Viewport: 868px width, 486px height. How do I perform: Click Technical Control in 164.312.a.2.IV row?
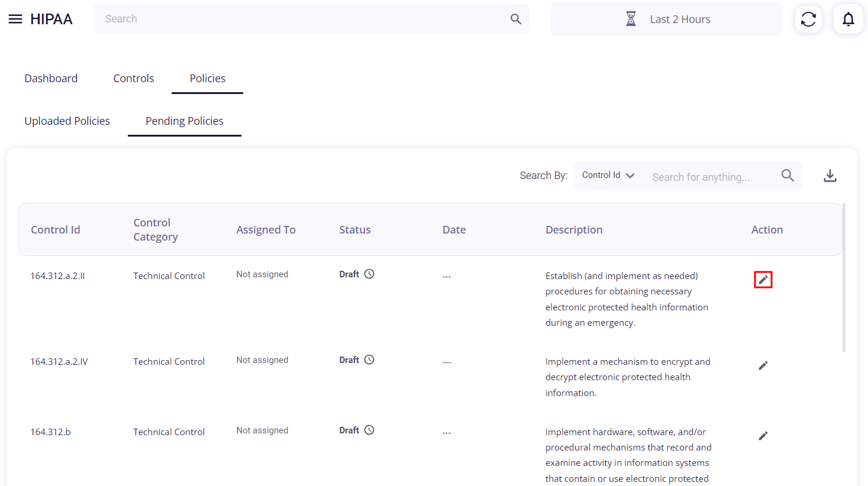point(169,361)
